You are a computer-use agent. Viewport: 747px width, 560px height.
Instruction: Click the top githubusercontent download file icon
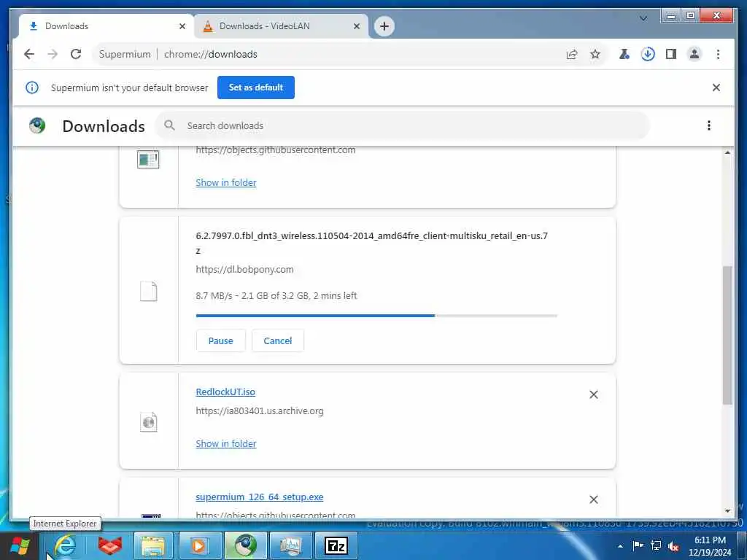point(148,160)
